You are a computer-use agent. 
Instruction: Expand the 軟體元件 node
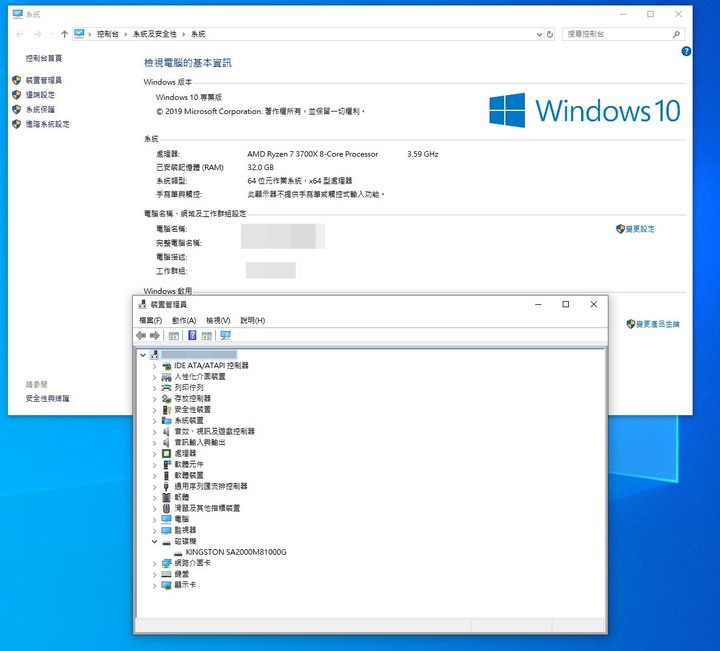[154, 465]
